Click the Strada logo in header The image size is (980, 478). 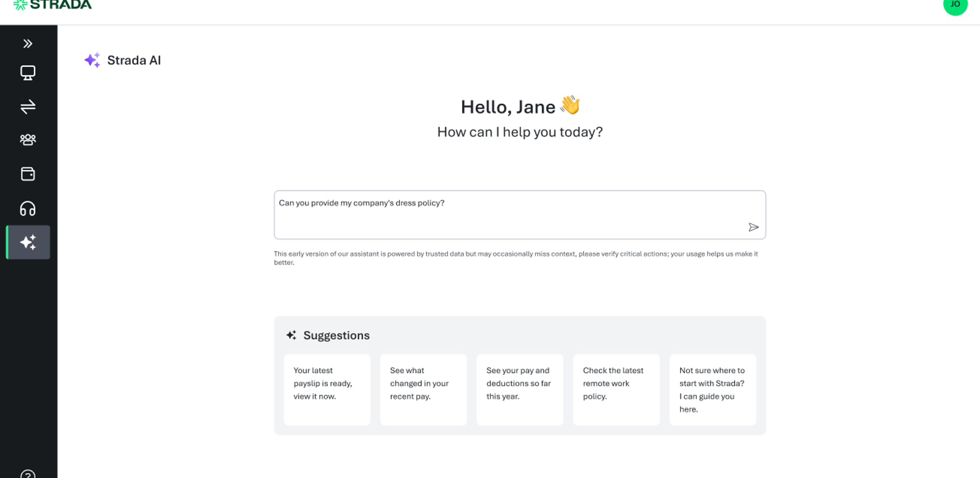tap(52, 5)
